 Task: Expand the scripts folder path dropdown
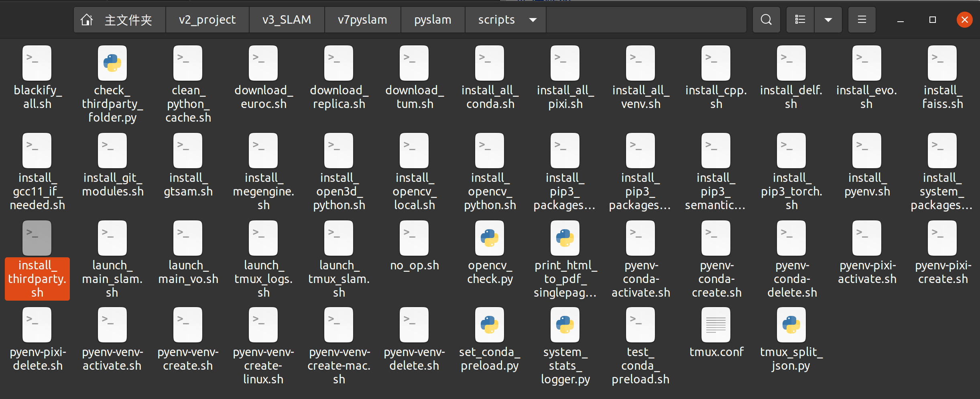[x=533, y=20]
